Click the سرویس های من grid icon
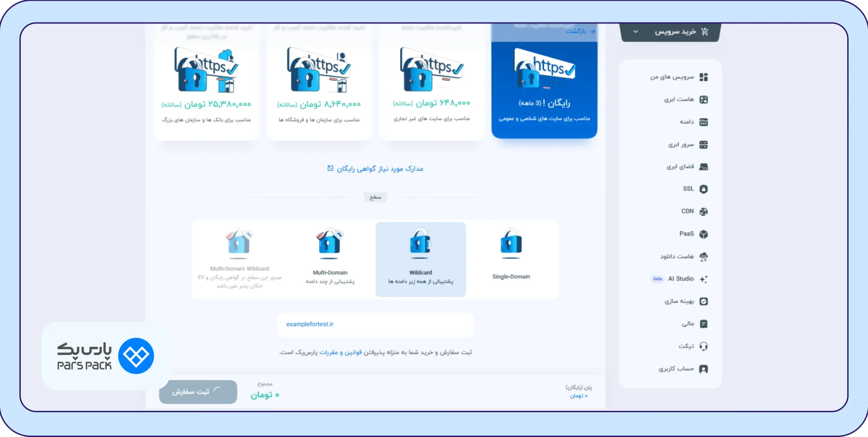The height and width of the screenshot is (437, 868). point(704,77)
